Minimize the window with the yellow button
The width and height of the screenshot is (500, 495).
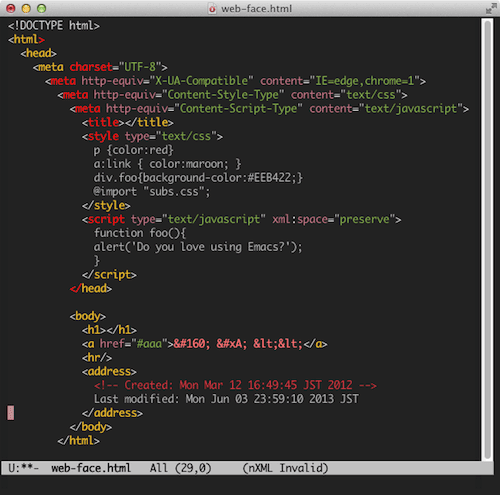tap(26, 9)
